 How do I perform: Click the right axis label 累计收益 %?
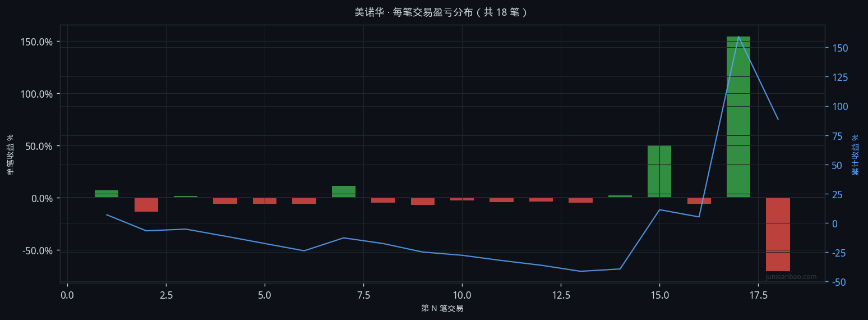pos(855,154)
